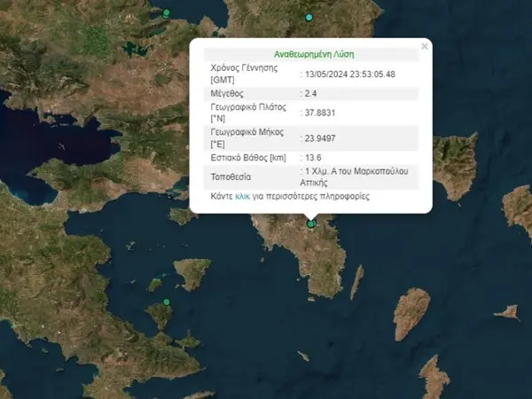Click Aegina island on the map

192,272
